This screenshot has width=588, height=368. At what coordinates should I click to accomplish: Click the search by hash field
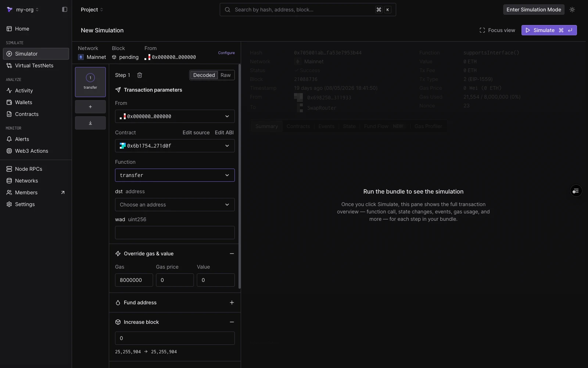pyautogui.click(x=308, y=10)
